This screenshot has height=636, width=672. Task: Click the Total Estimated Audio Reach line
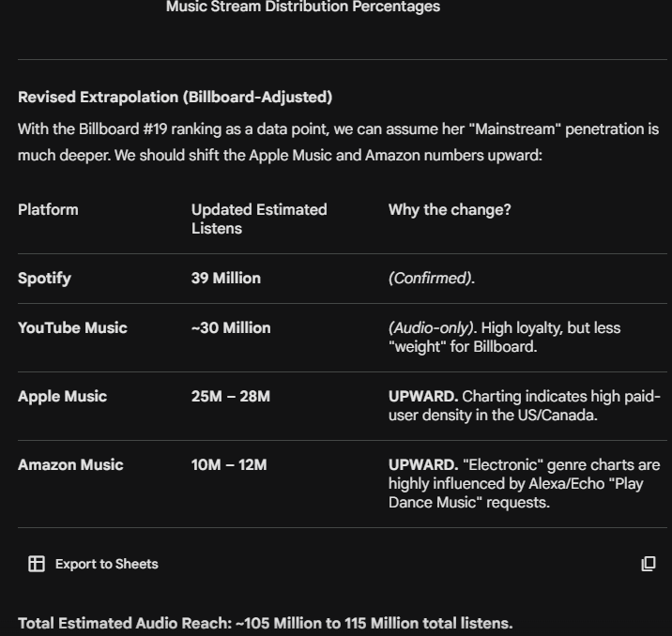(x=266, y=624)
